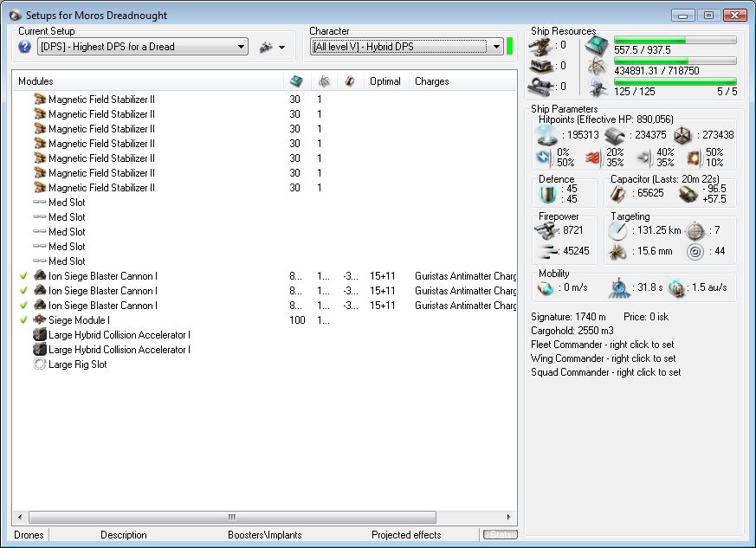Click the turret hardpoints icon in Ship Resources
The image size is (756, 548).
(540, 46)
